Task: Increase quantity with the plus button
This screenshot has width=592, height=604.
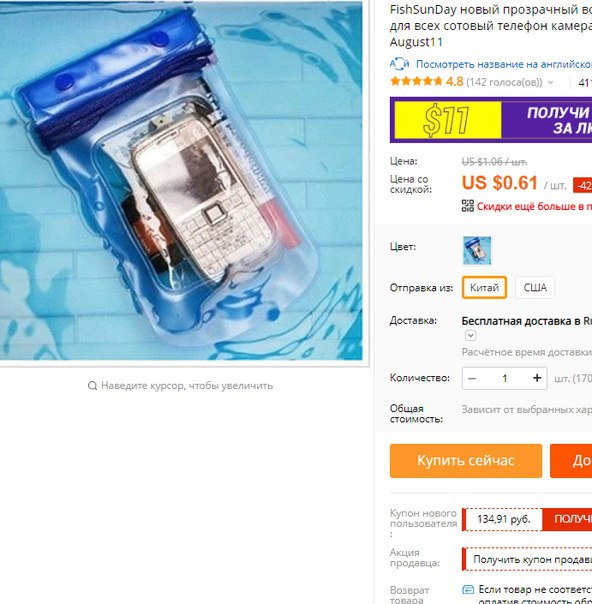Action: (537, 378)
